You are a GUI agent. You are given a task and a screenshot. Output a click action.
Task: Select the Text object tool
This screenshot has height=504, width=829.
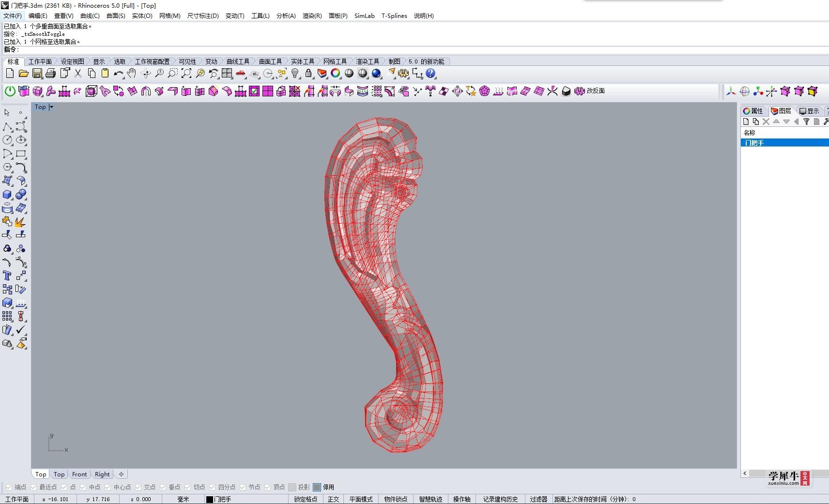tap(7, 275)
